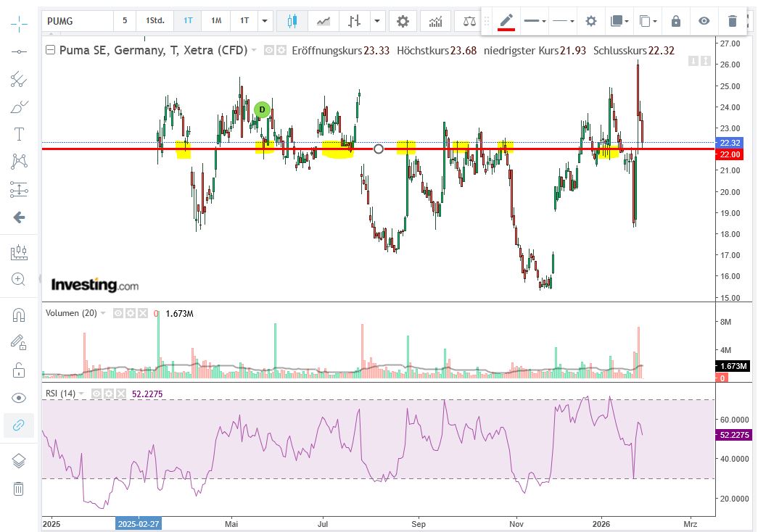Click the zoom-in magnifier tool
The image size is (758, 532).
point(19,279)
